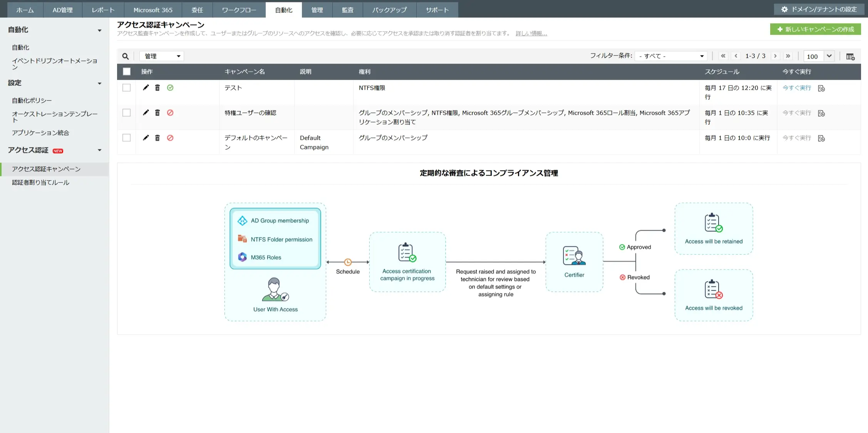Go to previous page of results

click(x=736, y=56)
